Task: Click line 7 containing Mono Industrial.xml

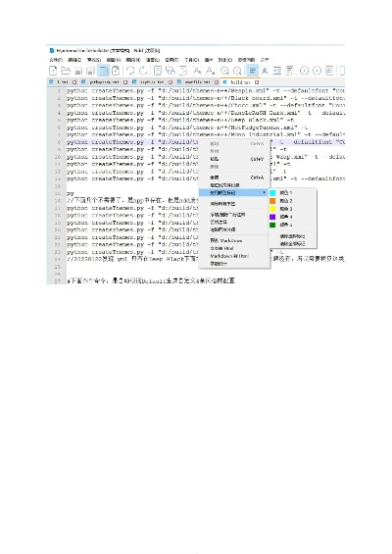Action: tap(206, 134)
